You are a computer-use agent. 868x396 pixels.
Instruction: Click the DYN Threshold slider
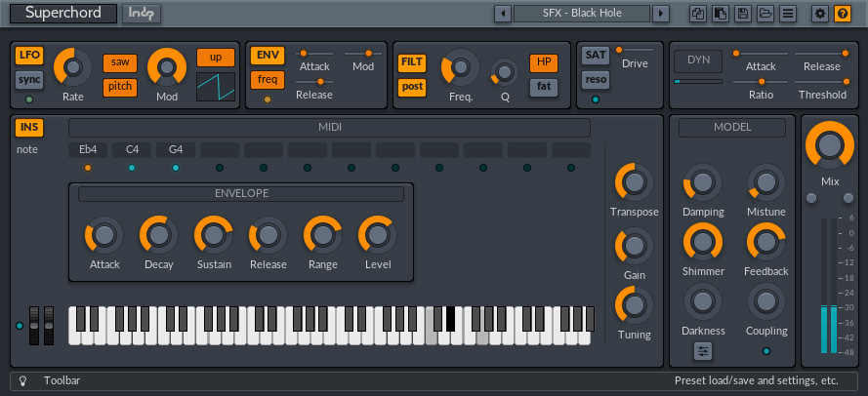pyautogui.click(x=822, y=81)
